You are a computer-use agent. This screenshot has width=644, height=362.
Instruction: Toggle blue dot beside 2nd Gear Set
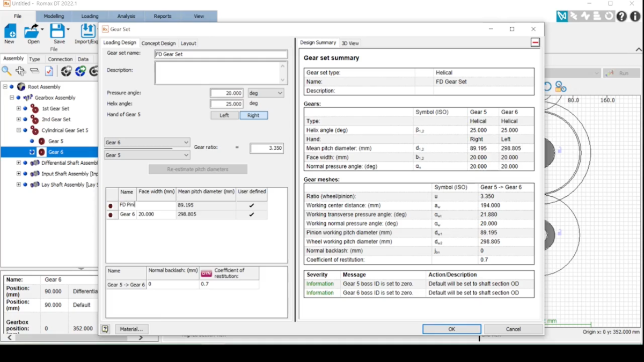[x=25, y=120]
